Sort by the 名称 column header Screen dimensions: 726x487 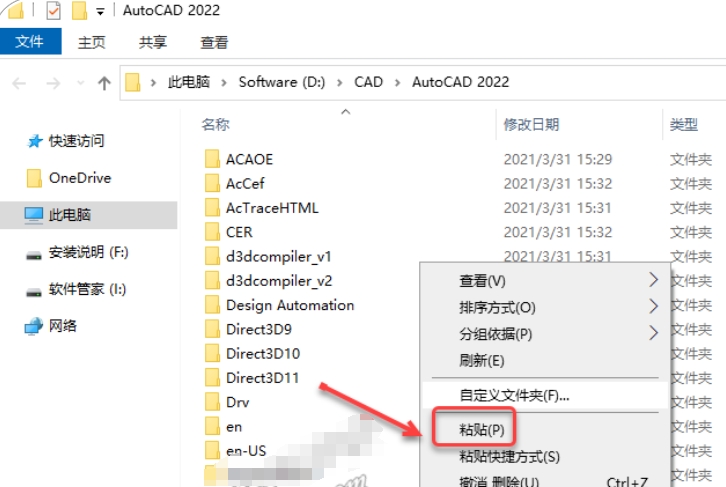[215, 124]
